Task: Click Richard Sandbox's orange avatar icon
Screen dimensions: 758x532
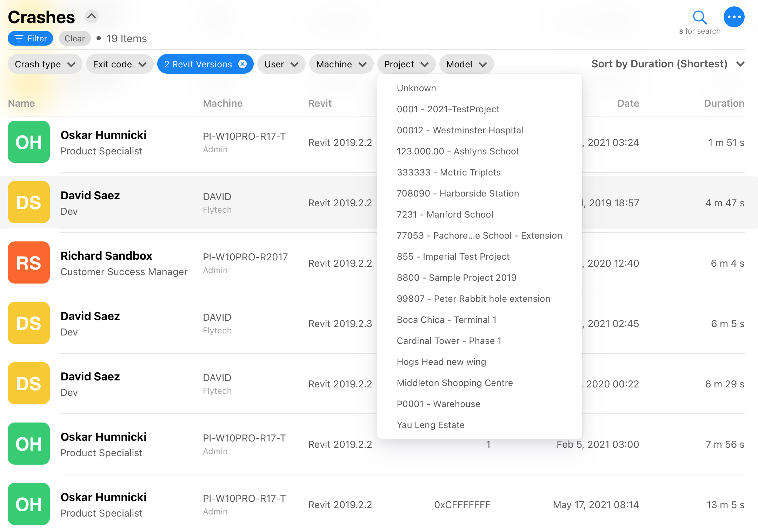Action: [28, 262]
